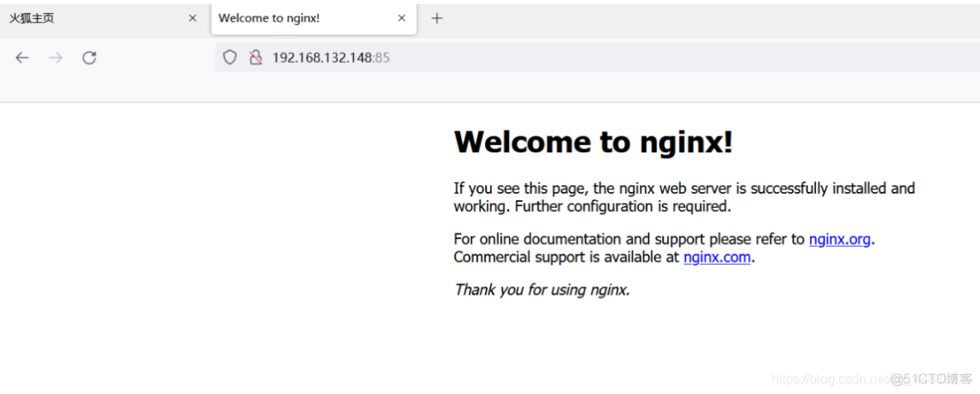Click the Thank you for using nginx. text

tap(542, 290)
